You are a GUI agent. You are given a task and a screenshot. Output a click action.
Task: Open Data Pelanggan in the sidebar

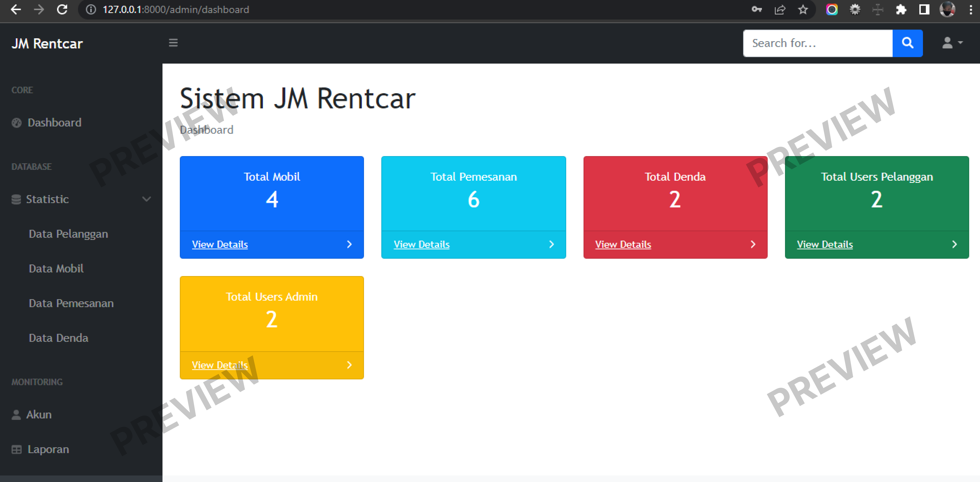tap(68, 234)
